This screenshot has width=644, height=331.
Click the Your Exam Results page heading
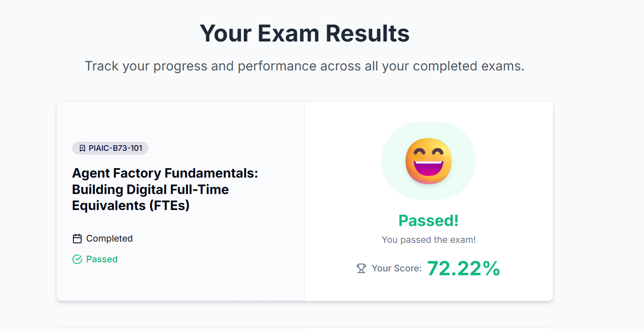click(x=304, y=33)
